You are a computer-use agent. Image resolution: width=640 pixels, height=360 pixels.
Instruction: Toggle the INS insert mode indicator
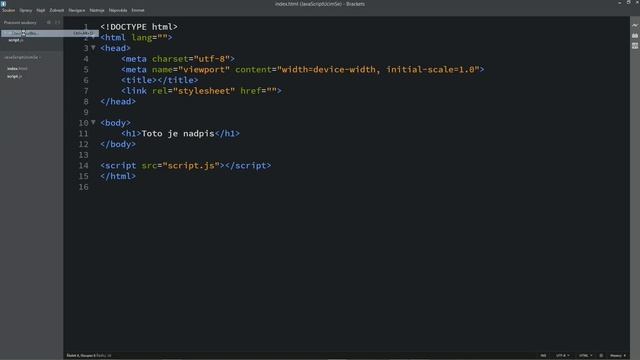(x=543, y=356)
